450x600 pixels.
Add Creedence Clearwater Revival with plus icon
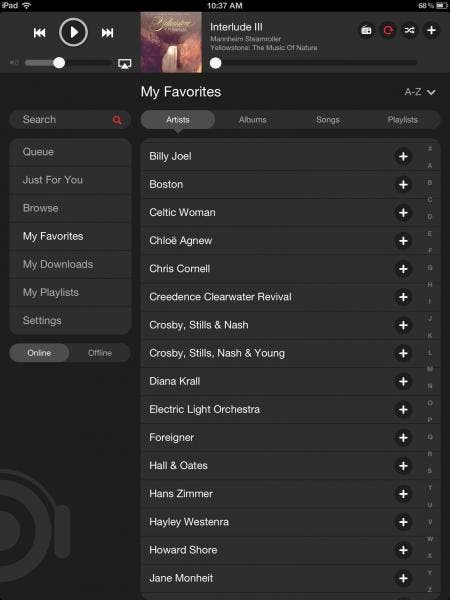[403, 297]
